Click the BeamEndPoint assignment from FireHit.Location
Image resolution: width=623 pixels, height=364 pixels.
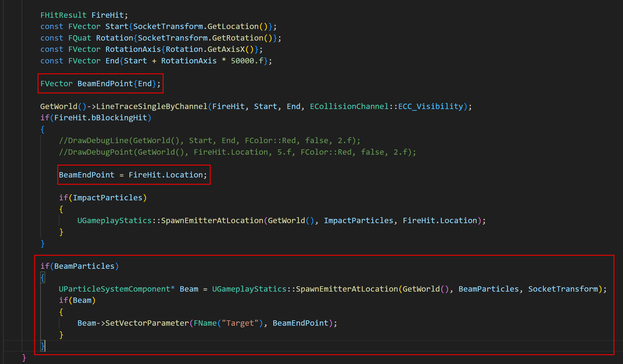pyautogui.click(x=133, y=175)
